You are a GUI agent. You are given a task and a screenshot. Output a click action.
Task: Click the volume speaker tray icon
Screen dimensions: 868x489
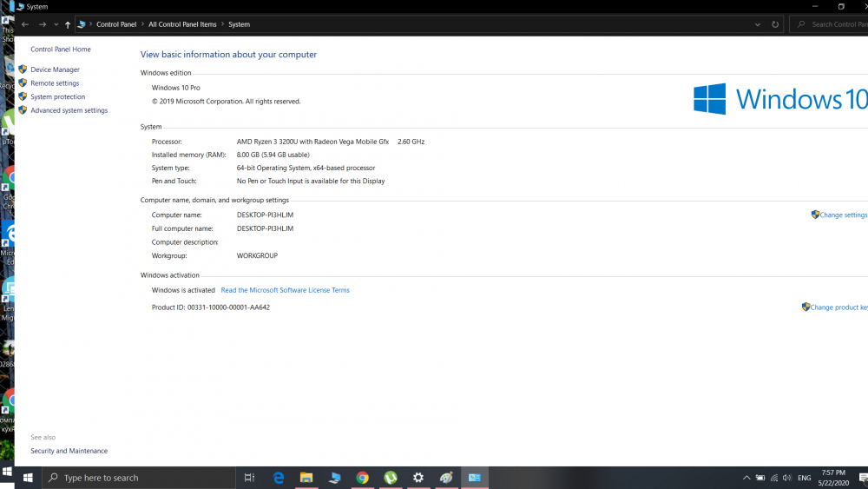click(787, 478)
